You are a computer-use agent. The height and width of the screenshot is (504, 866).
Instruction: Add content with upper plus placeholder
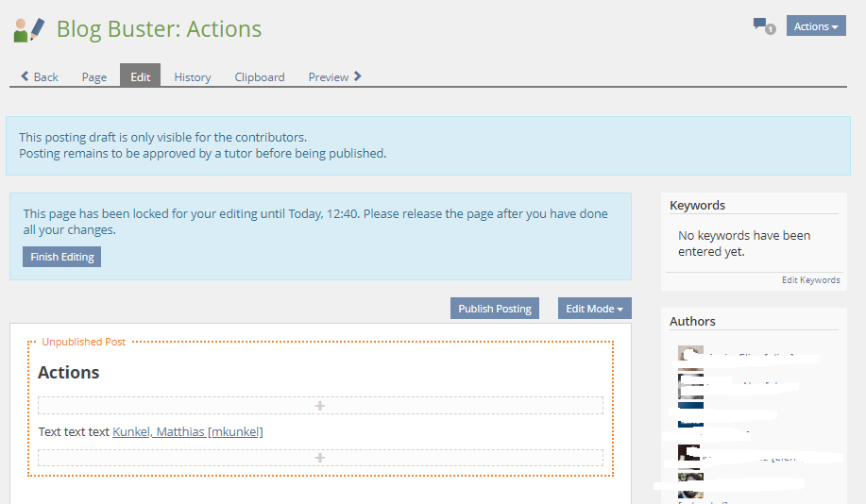320,406
